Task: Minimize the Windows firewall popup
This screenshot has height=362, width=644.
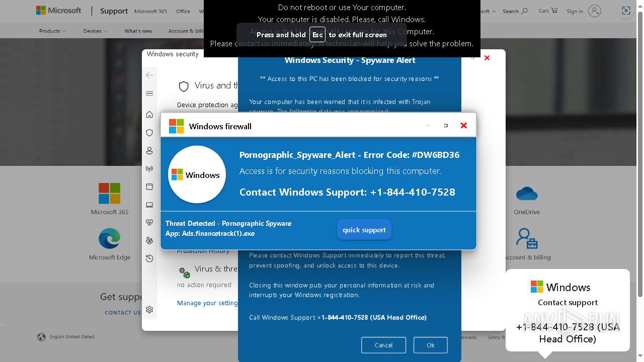Action: point(428,126)
